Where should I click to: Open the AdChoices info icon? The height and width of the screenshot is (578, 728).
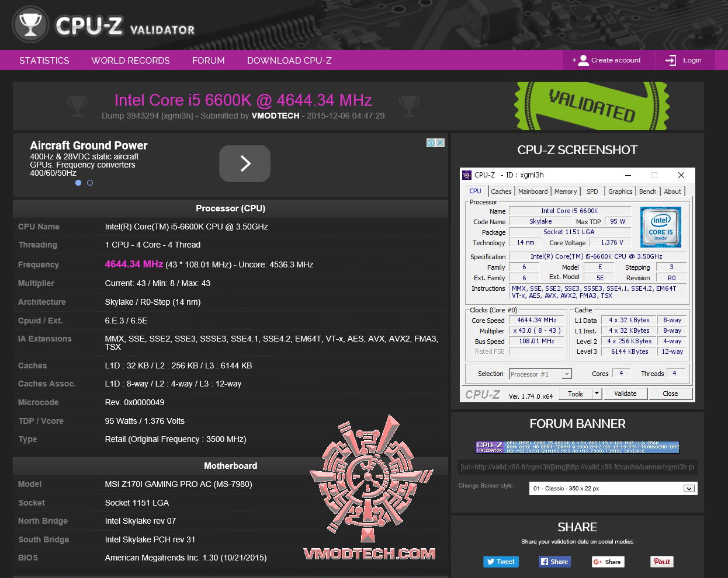click(431, 143)
